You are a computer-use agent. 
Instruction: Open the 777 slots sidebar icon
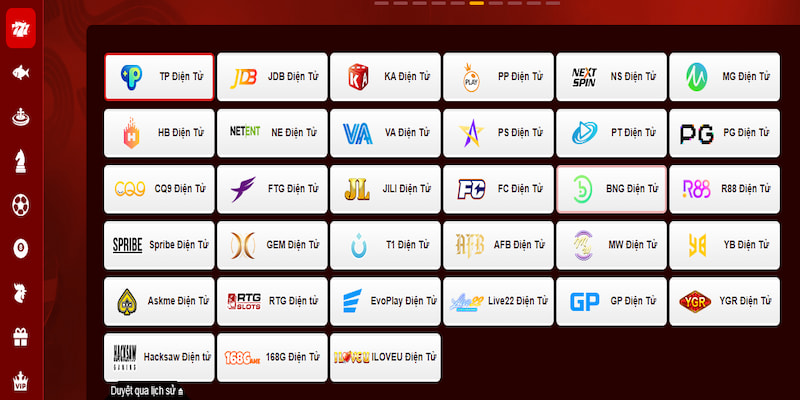pyautogui.click(x=21, y=28)
